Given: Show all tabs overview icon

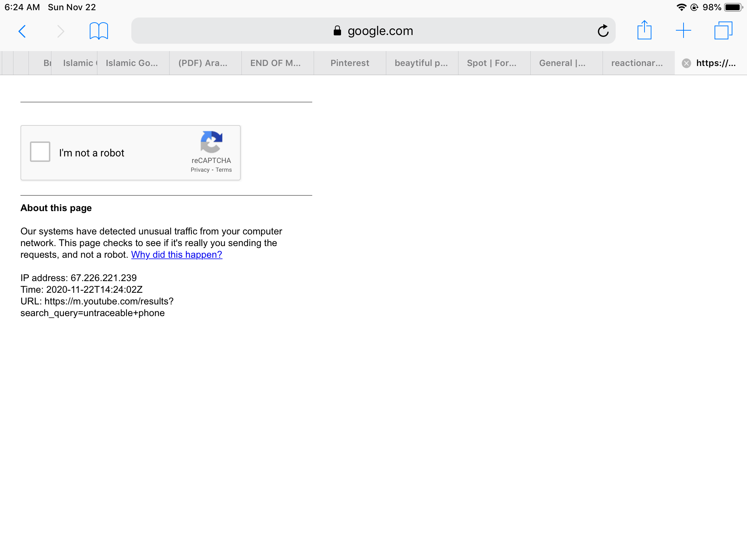Looking at the screenshot, I should (x=724, y=30).
